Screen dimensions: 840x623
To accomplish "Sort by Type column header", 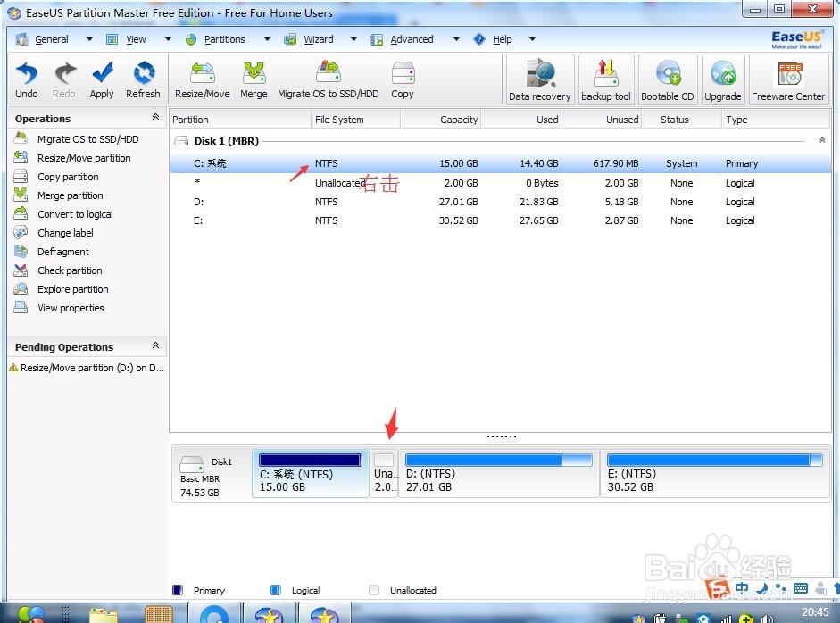I will [775, 120].
